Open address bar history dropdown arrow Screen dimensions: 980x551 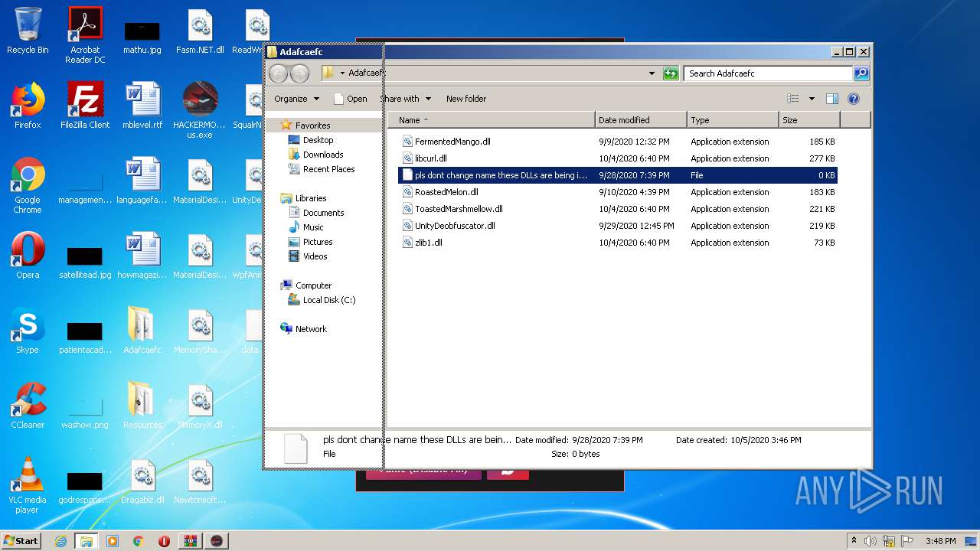coord(652,73)
